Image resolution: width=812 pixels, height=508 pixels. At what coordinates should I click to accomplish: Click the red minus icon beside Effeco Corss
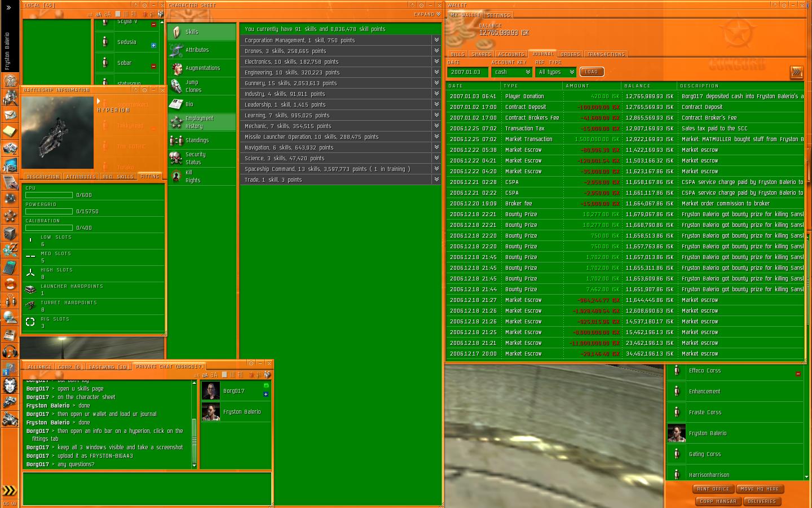[x=798, y=374]
